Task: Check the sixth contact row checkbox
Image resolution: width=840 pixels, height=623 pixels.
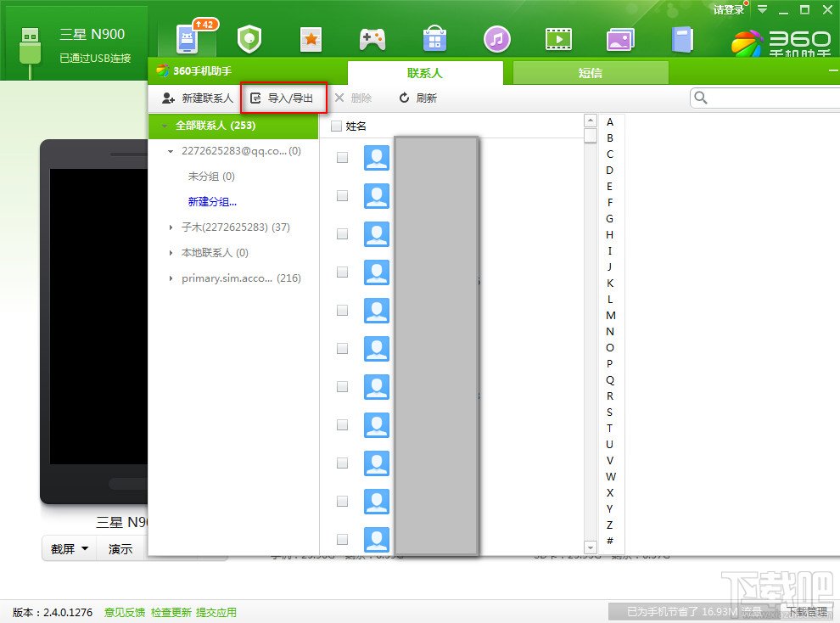Action: pyautogui.click(x=342, y=348)
